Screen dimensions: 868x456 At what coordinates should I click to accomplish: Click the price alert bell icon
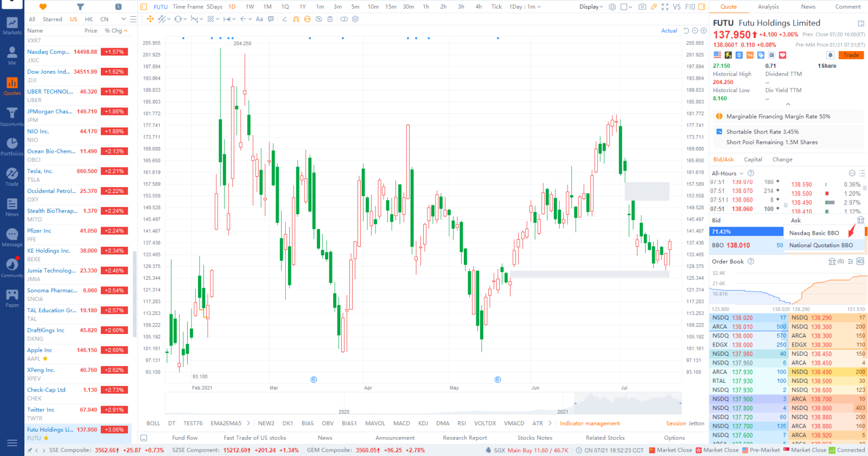coord(830,55)
